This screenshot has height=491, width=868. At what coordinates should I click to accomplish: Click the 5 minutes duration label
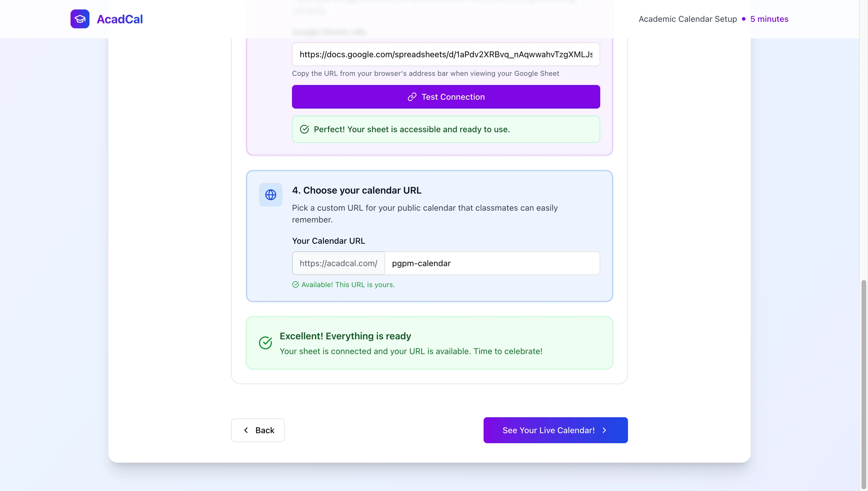pos(770,19)
